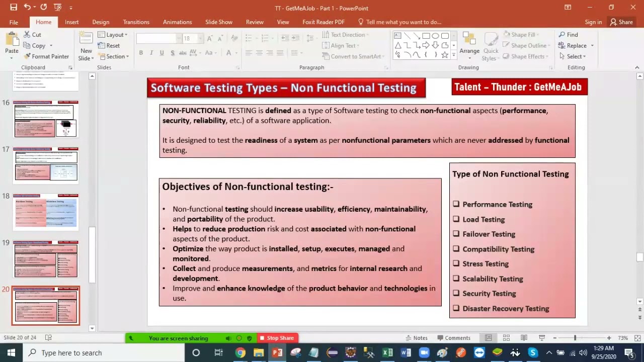Click the Tell me what you want search box
Image resolution: width=644 pixels, height=362 pixels.
tap(400, 22)
